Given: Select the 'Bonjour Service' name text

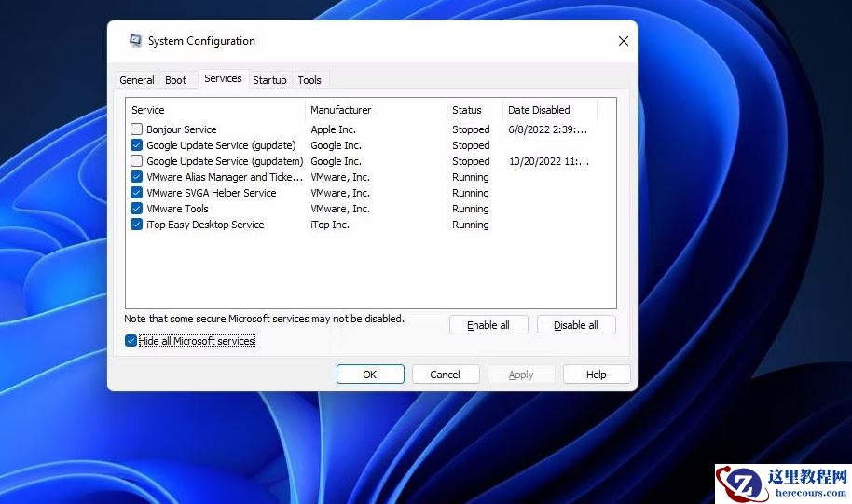Looking at the screenshot, I should [182, 129].
